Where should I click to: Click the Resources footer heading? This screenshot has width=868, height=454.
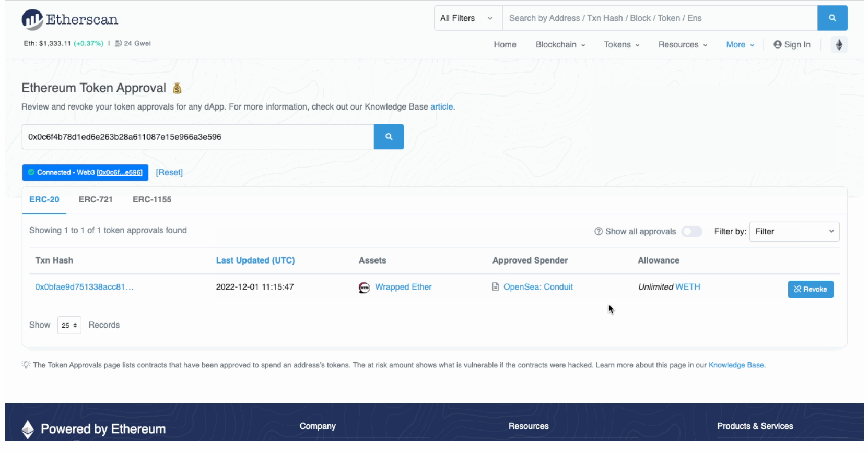pyautogui.click(x=529, y=426)
